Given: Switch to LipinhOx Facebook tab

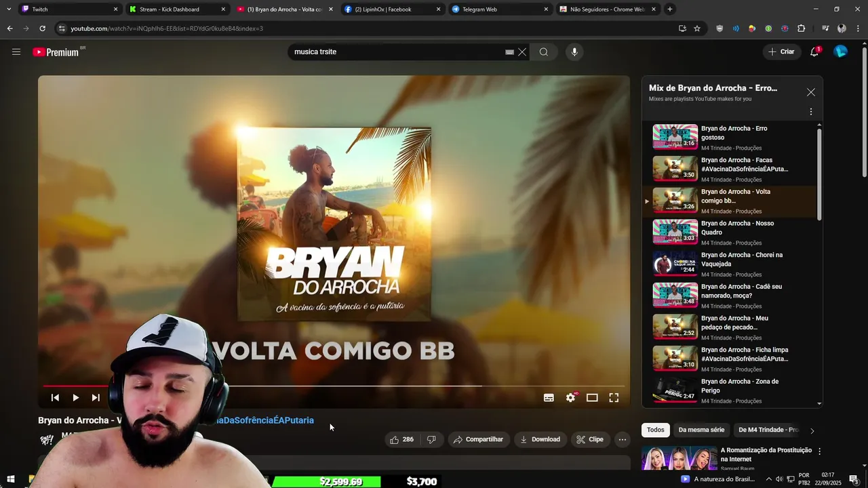Looking at the screenshot, I should click(393, 9).
